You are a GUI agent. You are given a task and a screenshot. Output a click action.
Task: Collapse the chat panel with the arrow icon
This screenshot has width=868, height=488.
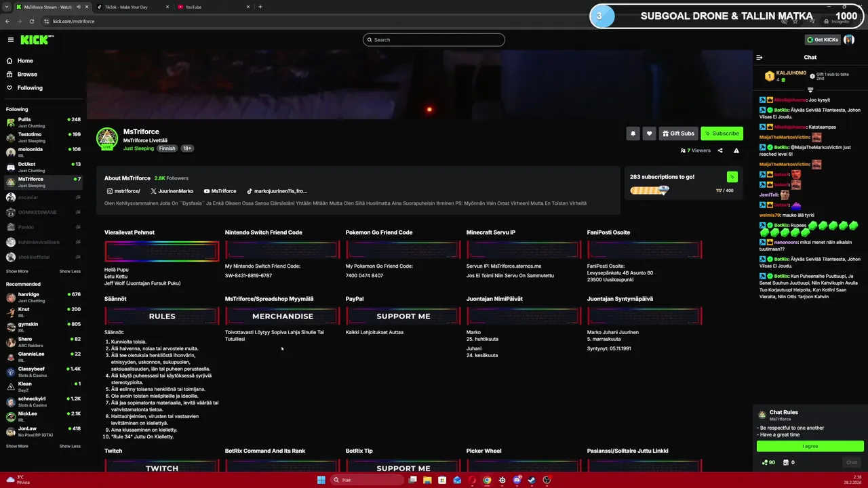point(759,58)
